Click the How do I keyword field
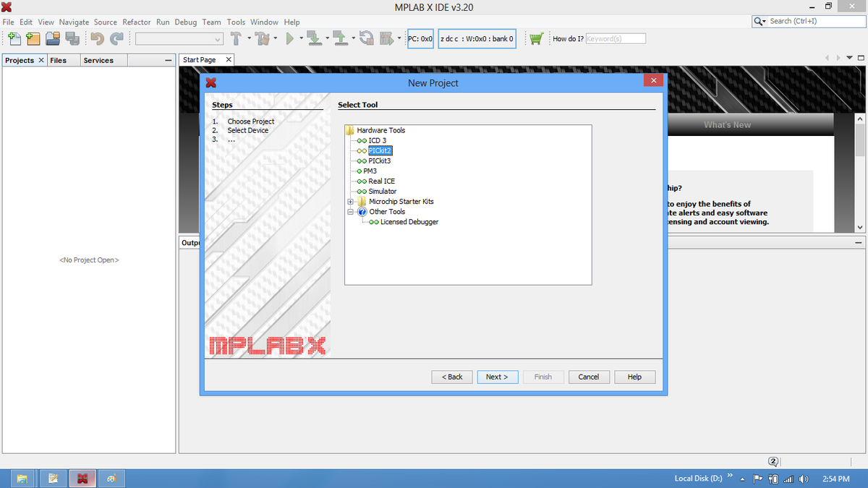This screenshot has height=488, width=868. click(615, 38)
